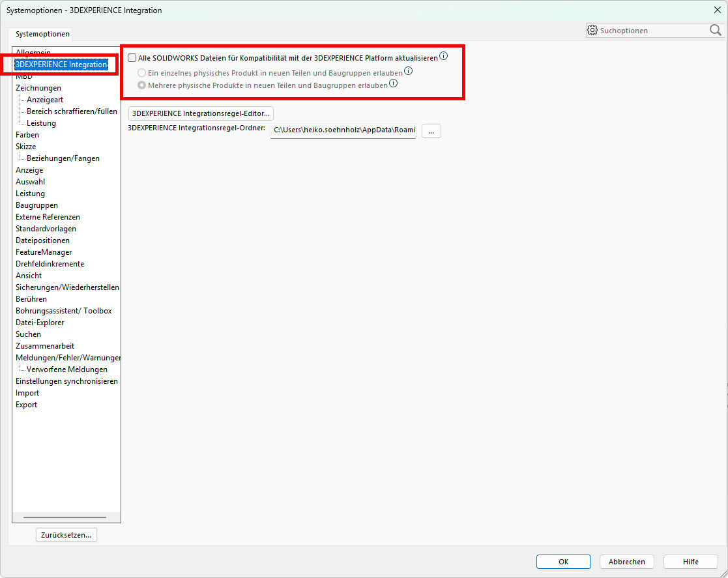
Task: Open the 'Farben' options
Action: tap(27, 135)
